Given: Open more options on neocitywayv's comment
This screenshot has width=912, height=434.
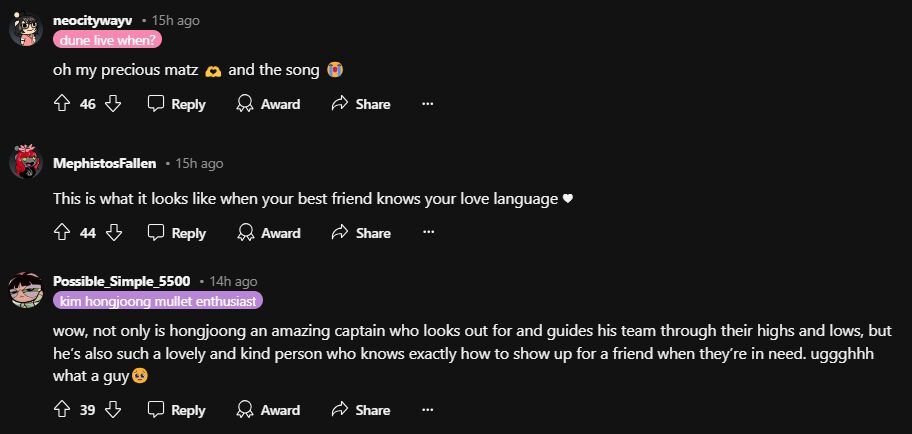Looking at the screenshot, I should tap(428, 104).
